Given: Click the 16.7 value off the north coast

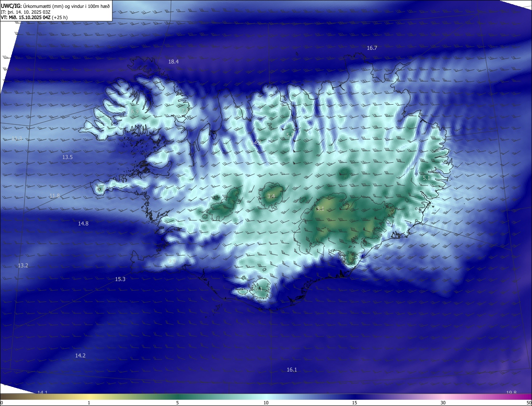Looking at the screenshot, I should [x=372, y=48].
